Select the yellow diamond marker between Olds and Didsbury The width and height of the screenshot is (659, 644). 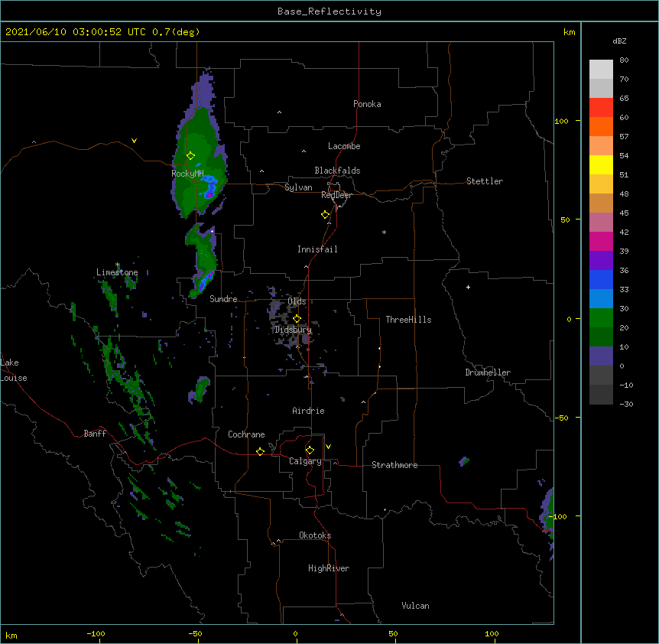click(297, 319)
